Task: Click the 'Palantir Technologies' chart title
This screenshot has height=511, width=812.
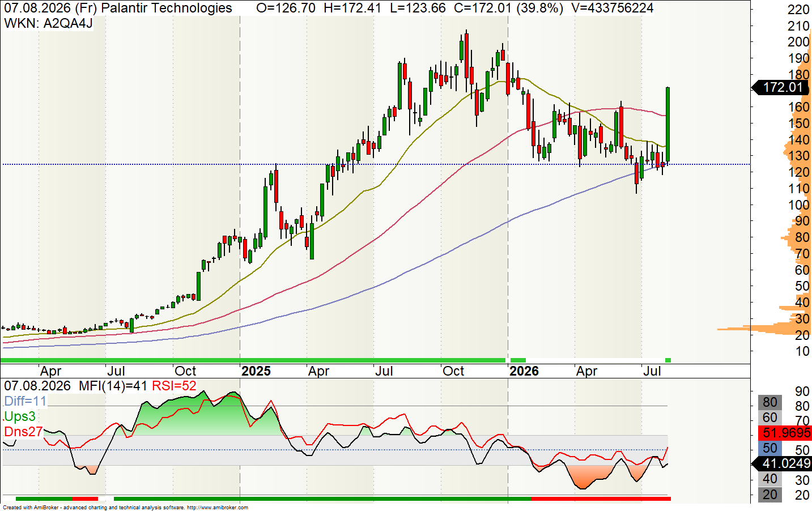Action: click(x=167, y=8)
